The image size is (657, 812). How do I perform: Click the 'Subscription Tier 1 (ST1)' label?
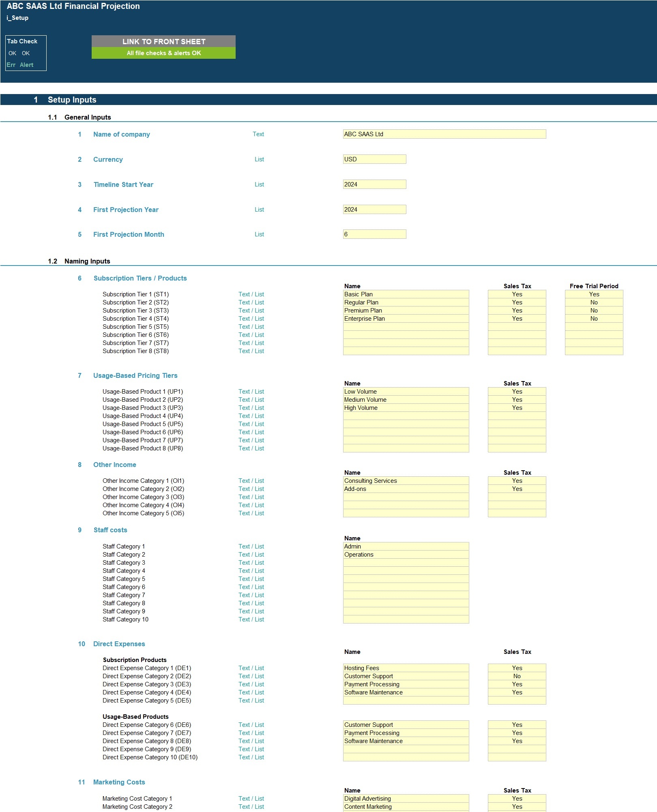point(135,294)
